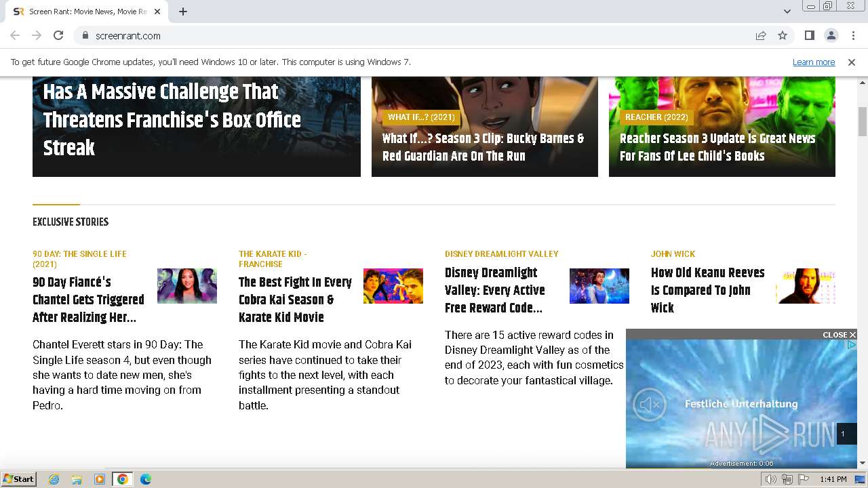The height and width of the screenshot is (488, 868).
Task: Open the Windows Start button
Action: tap(19, 479)
